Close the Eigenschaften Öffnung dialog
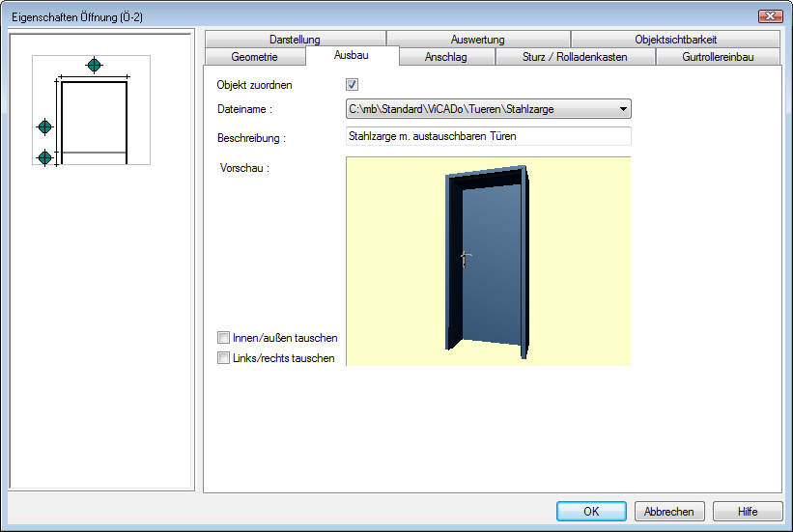The image size is (793, 532). [770, 16]
